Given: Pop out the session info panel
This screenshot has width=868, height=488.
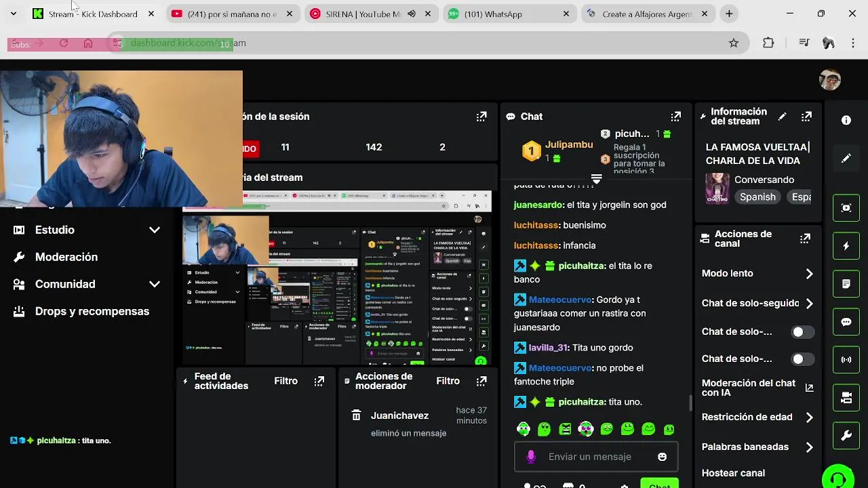Looking at the screenshot, I should coord(481,117).
